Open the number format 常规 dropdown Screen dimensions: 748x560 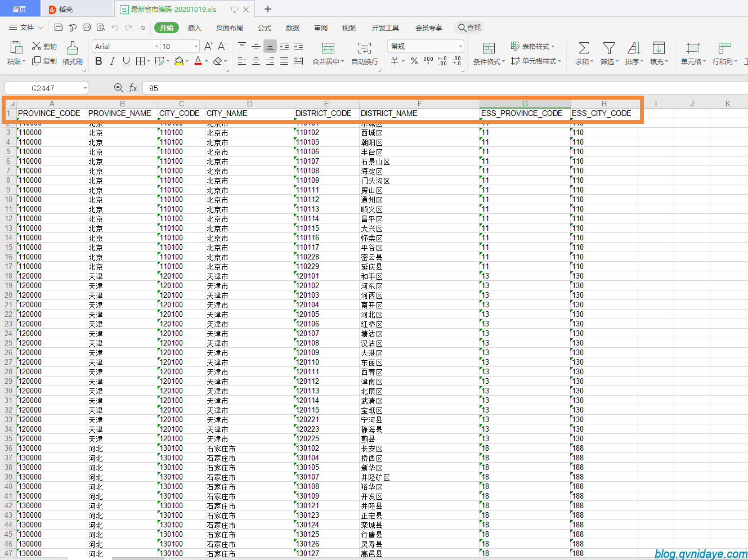pos(460,46)
